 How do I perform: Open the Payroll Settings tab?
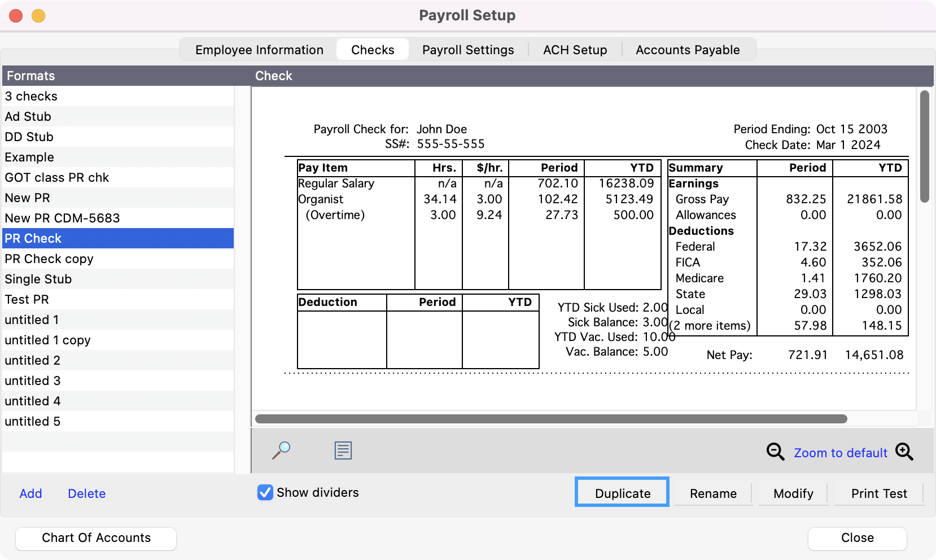[467, 50]
